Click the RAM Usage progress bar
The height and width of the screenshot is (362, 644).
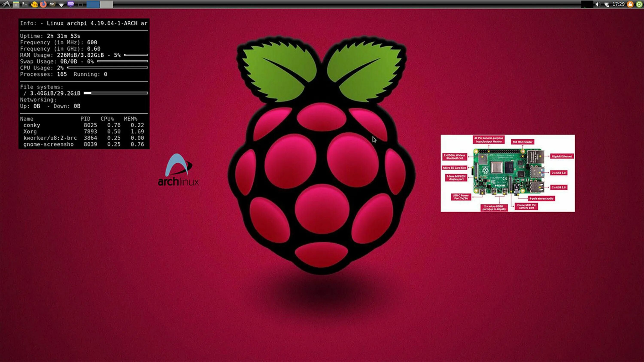pos(136,55)
